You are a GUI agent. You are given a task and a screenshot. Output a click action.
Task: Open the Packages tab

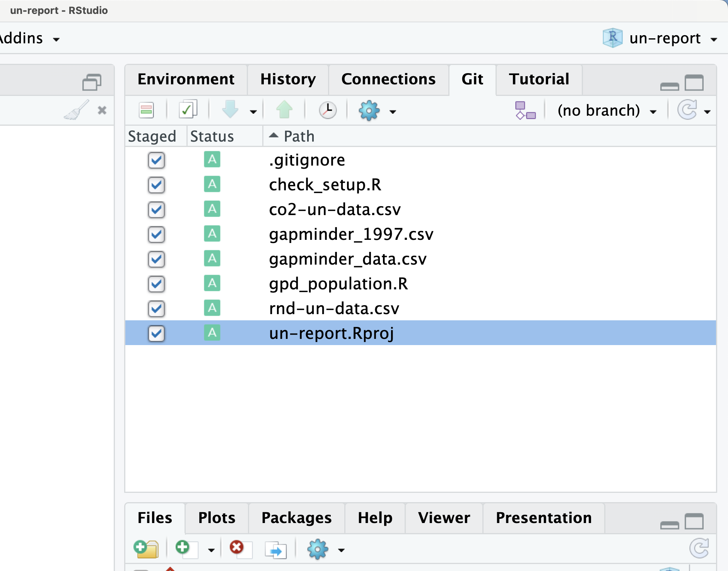(x=296, y=518)
